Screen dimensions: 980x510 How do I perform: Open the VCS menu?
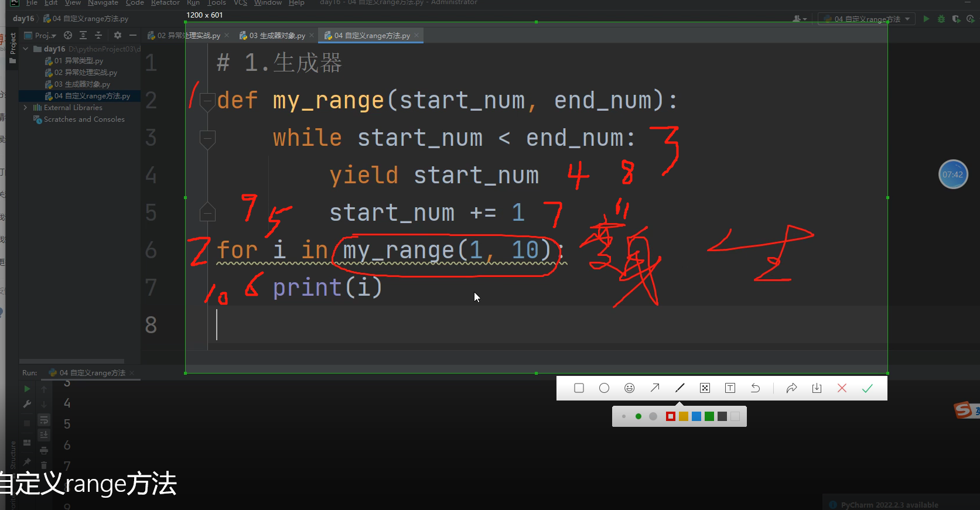[x=240, y=3]
